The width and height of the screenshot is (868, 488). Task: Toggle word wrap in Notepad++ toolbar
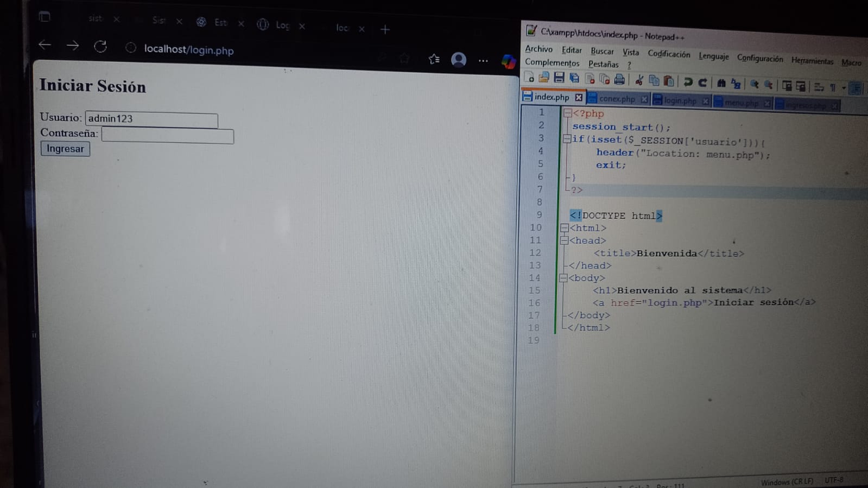(x=819, y=87)
